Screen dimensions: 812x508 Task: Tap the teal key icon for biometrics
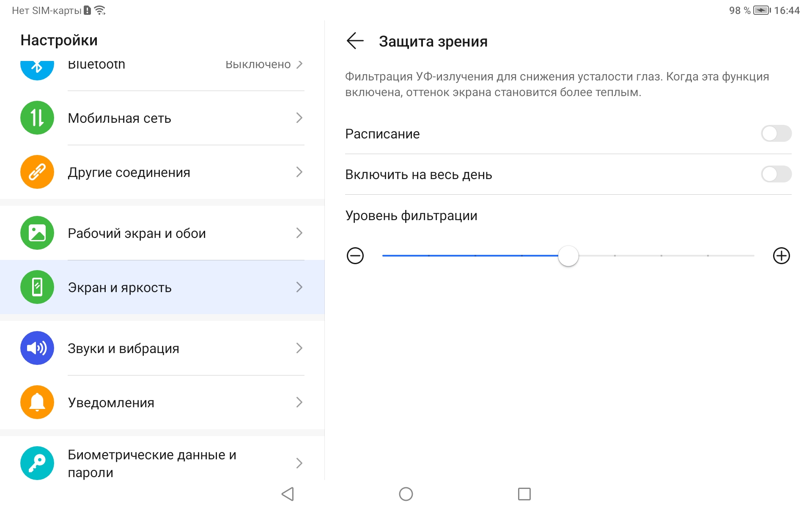coord(37,463)
